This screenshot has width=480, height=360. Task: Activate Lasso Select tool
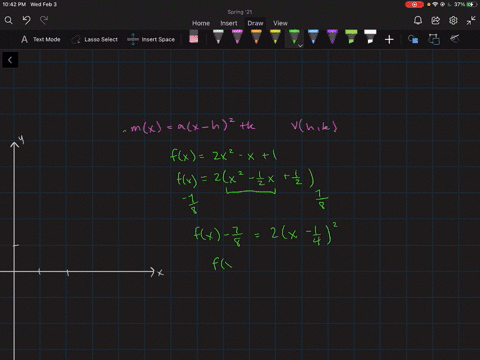pyautogui.click(x=95, y=39)
